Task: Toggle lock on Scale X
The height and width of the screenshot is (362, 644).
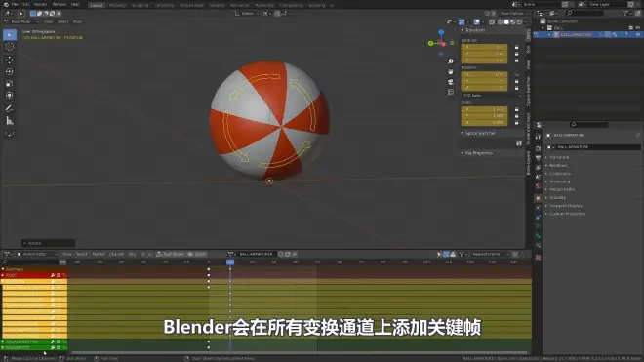Action: tap(517, 109)
